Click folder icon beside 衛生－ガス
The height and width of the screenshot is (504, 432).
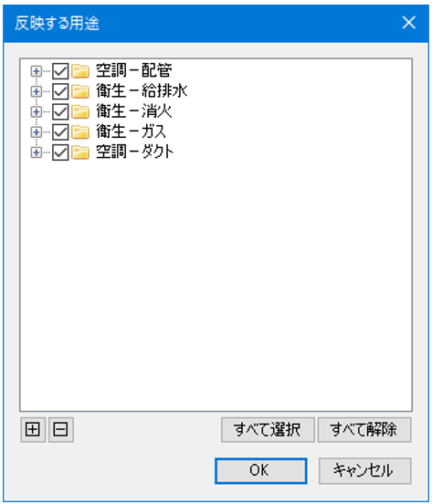tap(80, 131)
